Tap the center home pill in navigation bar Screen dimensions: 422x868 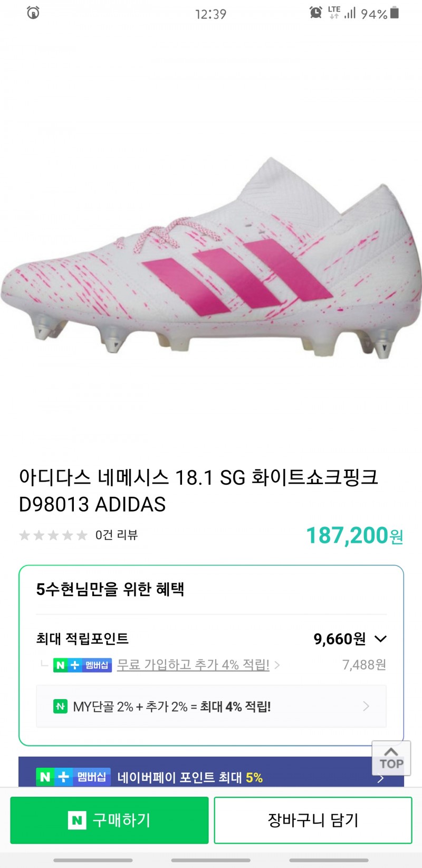[x=211, y=860]
